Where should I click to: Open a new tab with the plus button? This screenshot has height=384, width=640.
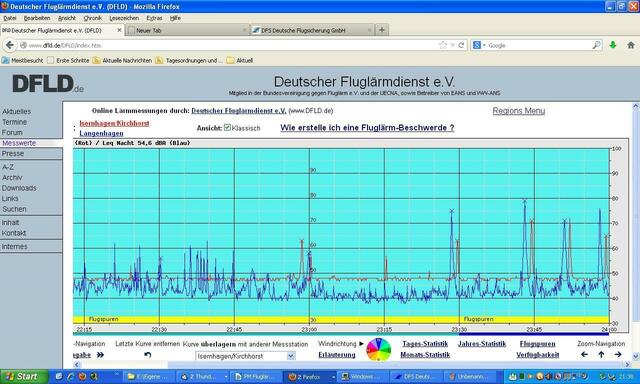click(x=382, y=30)
